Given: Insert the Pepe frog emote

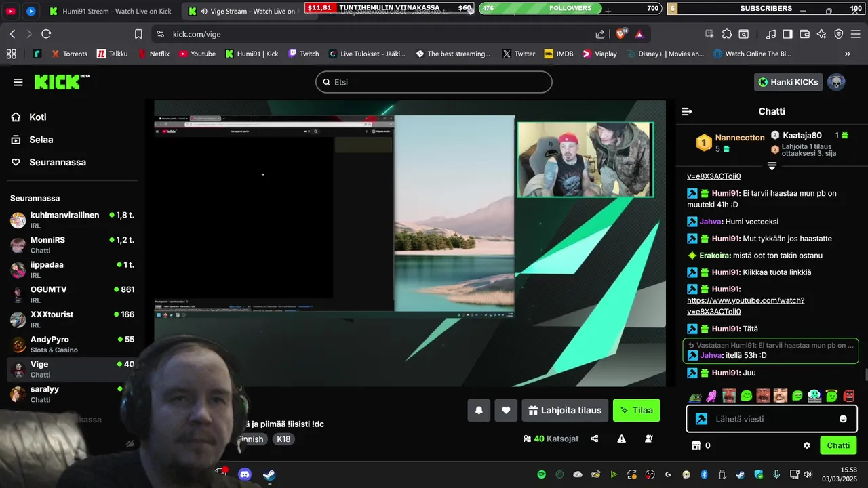Looking at the screenshot, I should 695,396.
